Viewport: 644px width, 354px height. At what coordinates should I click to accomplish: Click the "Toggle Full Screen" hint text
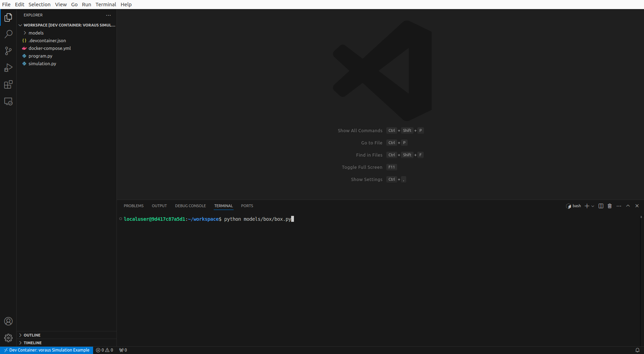(362, 167)
